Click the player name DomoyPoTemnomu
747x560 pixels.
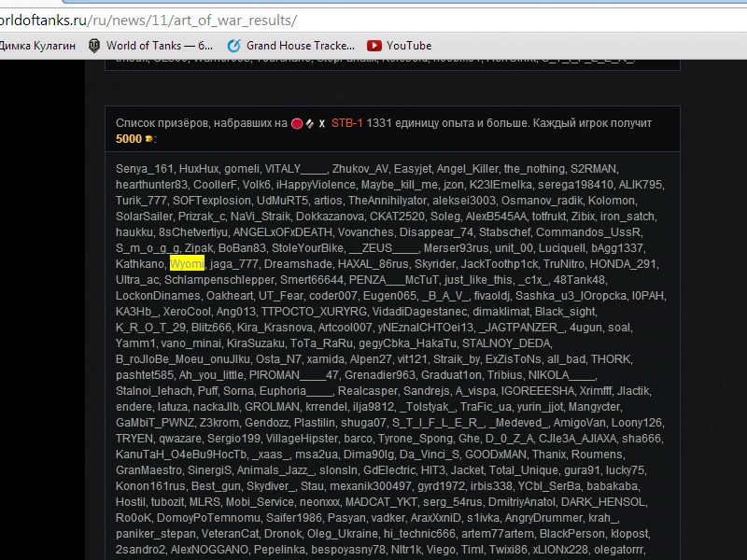[x=208, y=518]
